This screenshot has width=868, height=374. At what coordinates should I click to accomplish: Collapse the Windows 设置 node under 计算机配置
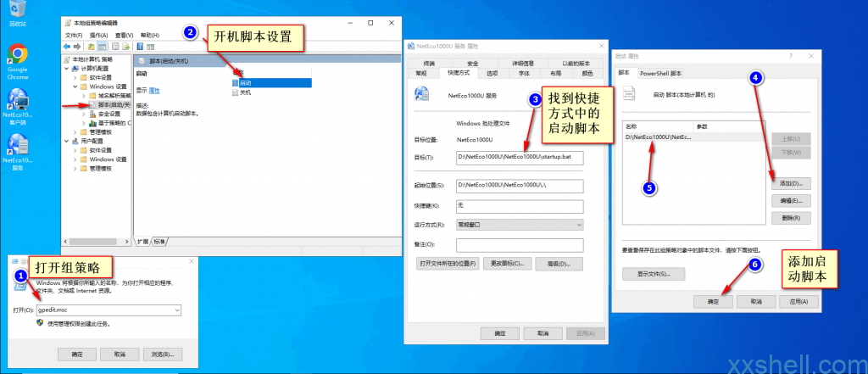click(75, 87)
